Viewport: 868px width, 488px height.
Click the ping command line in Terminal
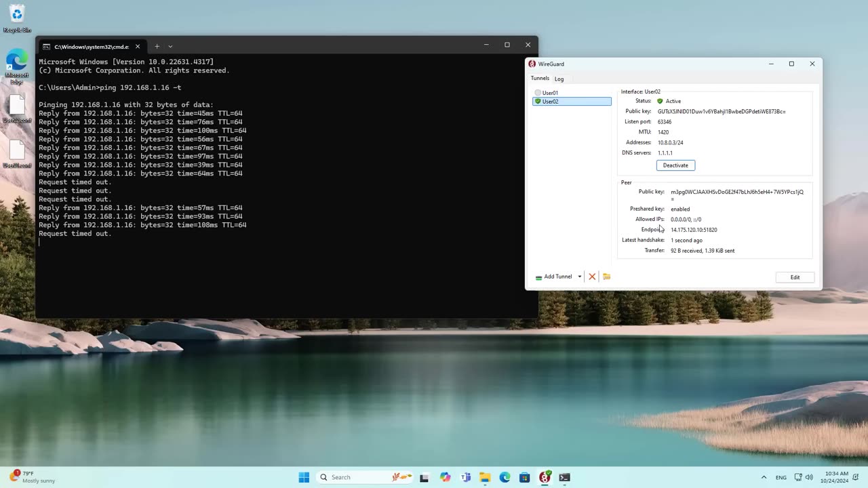[110, 87]
